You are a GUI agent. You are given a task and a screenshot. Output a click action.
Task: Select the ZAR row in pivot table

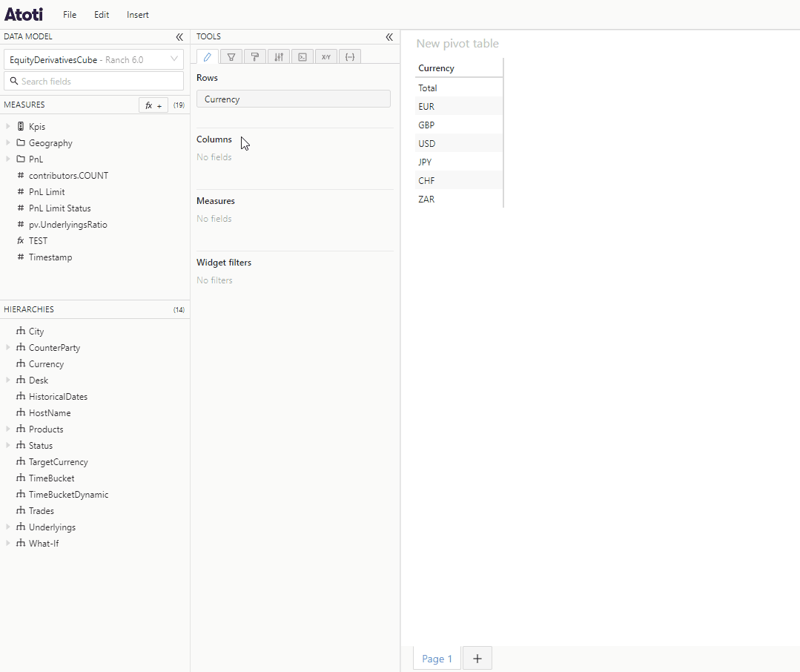[x=459, y=199]
